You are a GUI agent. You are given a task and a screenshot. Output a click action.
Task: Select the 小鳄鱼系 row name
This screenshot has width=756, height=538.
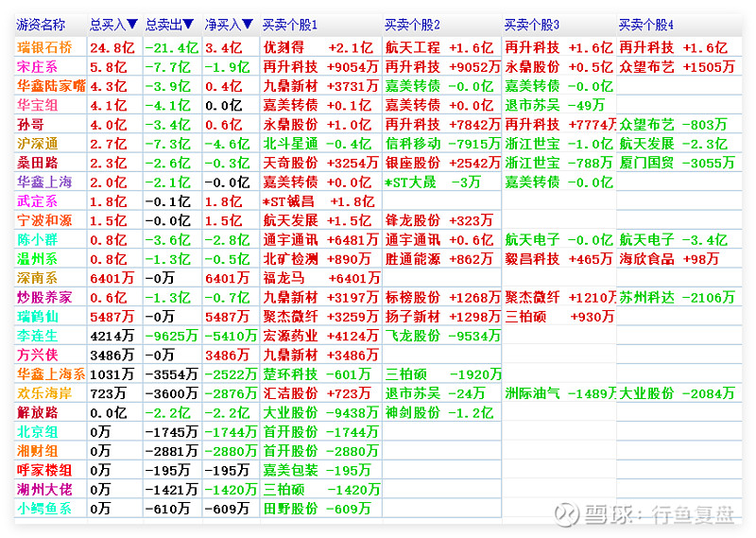[44, 509]
